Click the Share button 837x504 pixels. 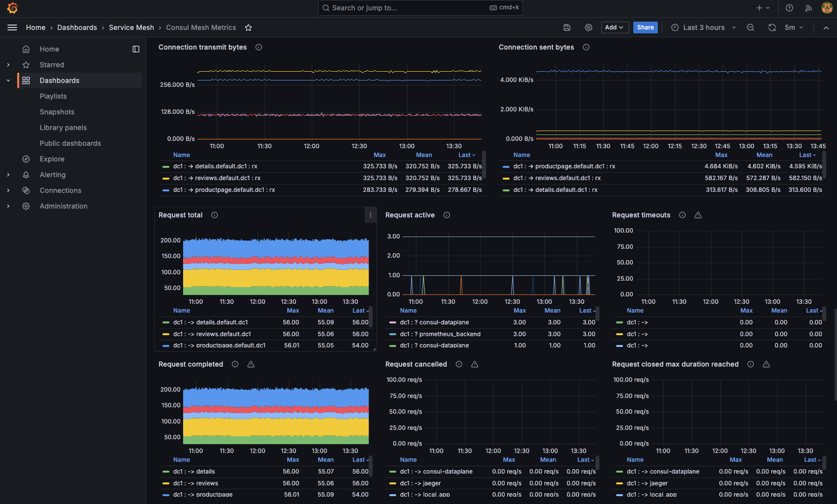pos(645,27)
